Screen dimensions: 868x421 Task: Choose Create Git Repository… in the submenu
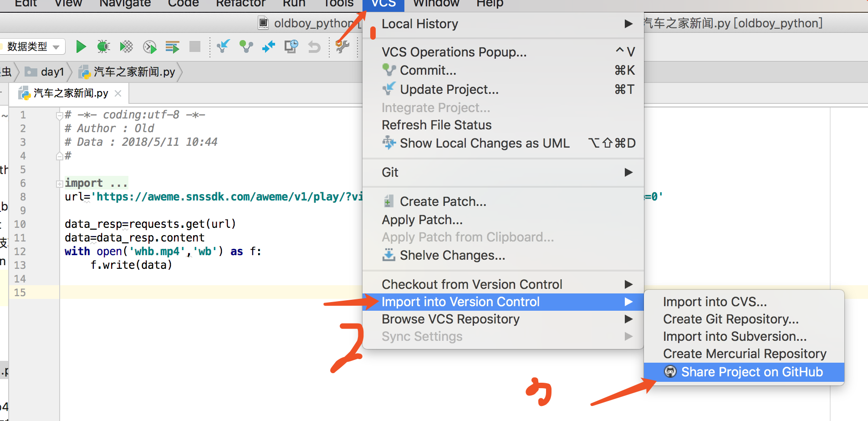[x=744, y=319]
